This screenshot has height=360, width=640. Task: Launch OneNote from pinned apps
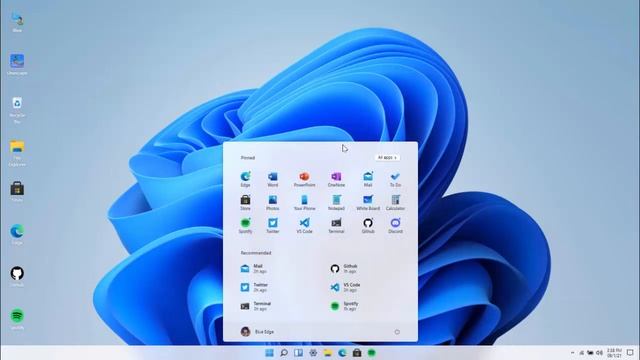(336, 179)
